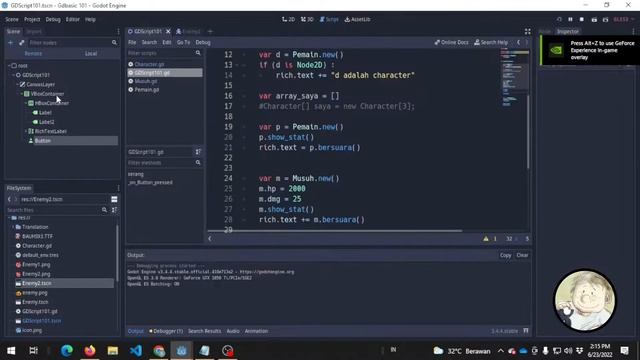Screen dimensions: 640x360
Task: Stop the running scene
Action: [x=582, y=19]
